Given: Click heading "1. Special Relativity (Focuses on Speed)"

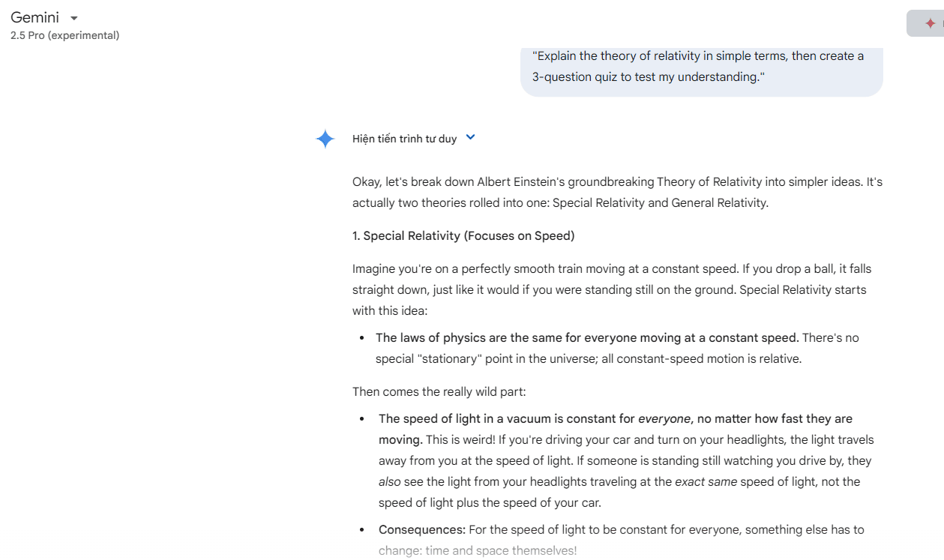Looking at the screenshot, I should [x=463, y=236].
